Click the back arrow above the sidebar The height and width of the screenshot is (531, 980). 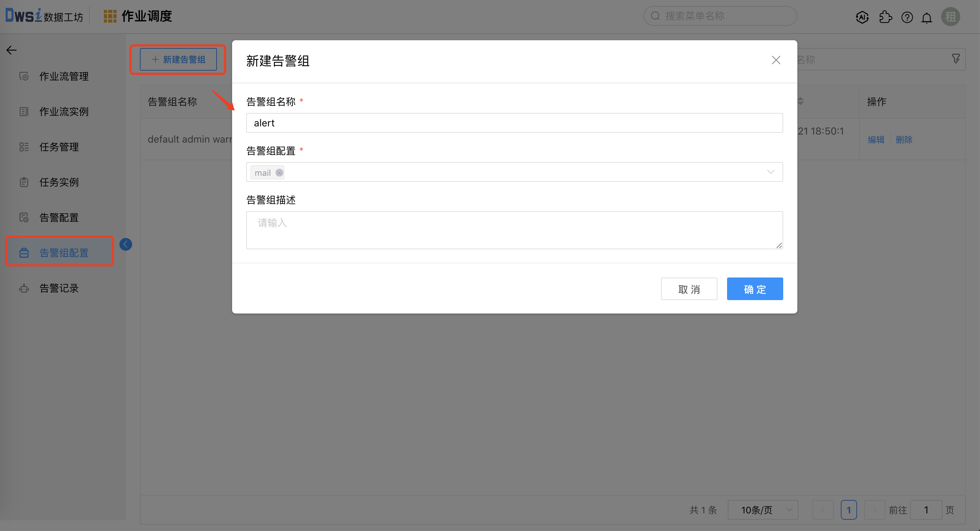11,50
